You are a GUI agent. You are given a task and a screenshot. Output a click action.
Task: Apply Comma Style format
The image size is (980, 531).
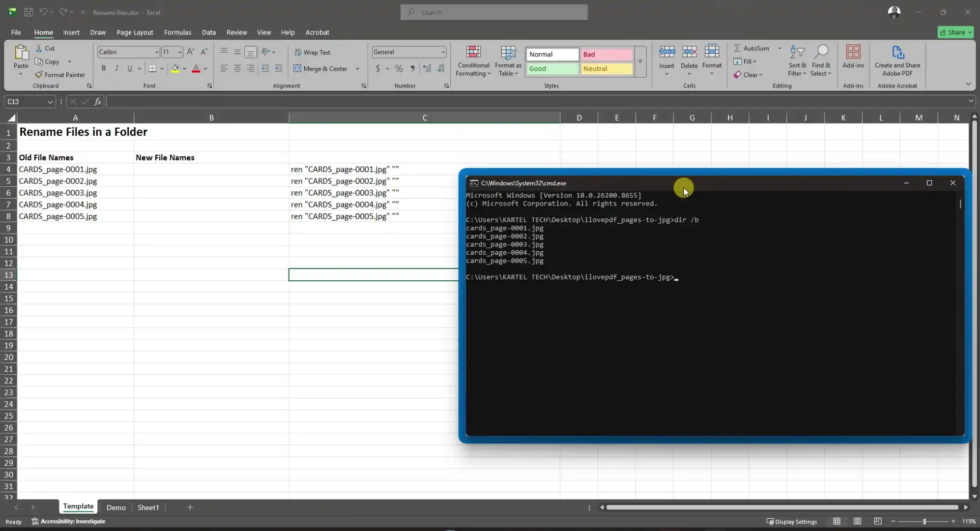point(412,68)
